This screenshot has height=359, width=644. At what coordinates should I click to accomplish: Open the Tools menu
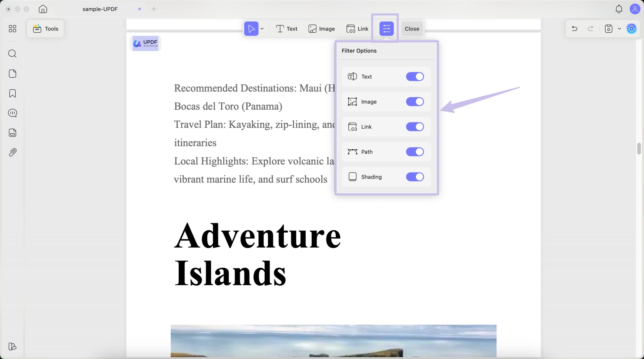click(x=45, y=28)
